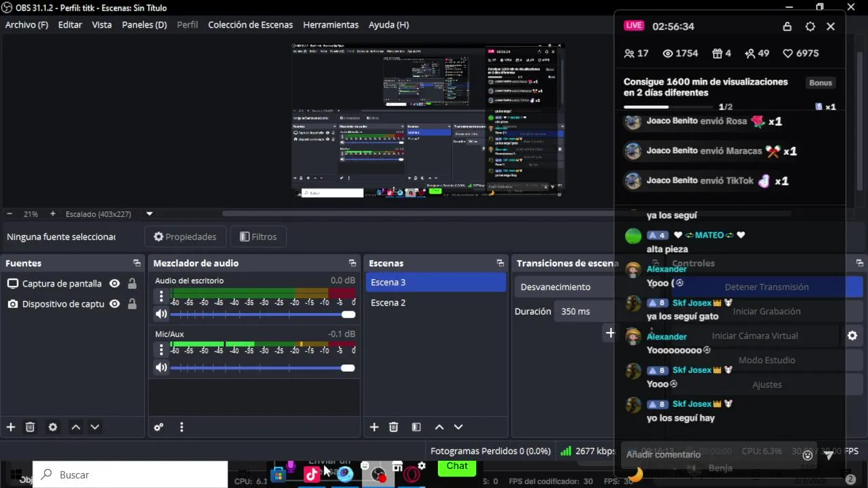The image size is (868, 488).
Task: Send comment with paper plane icon
Action: tap(829, 455)
